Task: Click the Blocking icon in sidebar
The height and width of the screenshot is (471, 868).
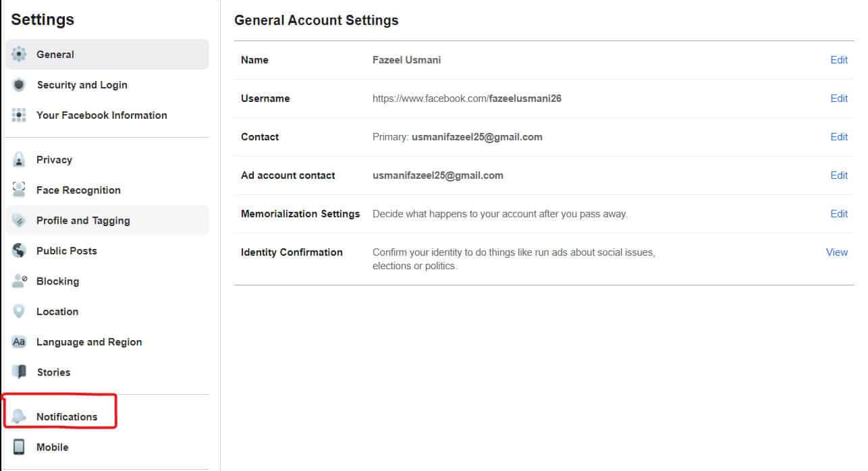Action: [18, 281]
